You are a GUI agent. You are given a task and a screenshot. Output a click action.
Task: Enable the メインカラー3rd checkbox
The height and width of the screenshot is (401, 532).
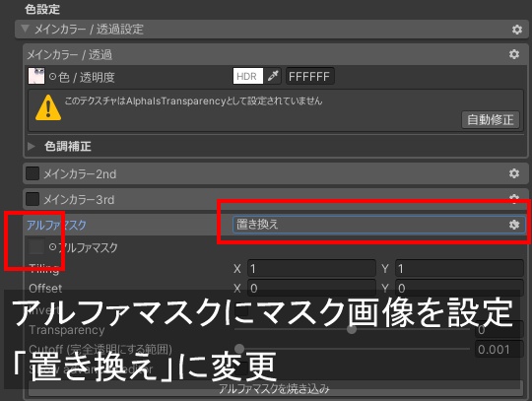[x=33, y=199]
